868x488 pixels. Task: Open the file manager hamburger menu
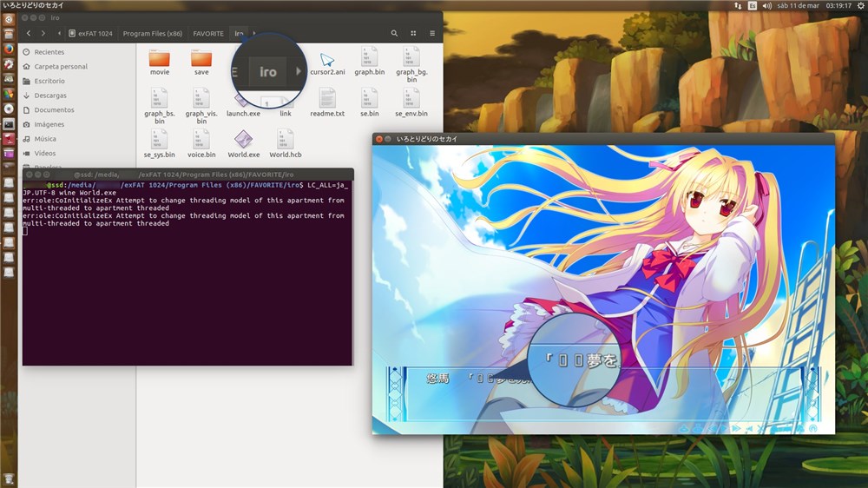pos(431,33)
